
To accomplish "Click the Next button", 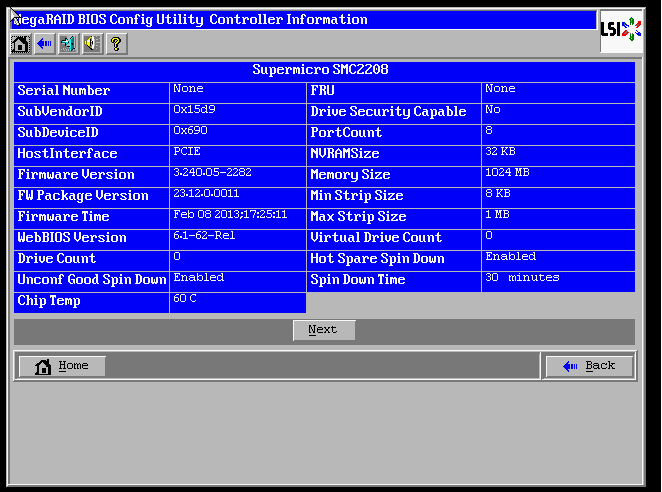I will tap(324, 330).
